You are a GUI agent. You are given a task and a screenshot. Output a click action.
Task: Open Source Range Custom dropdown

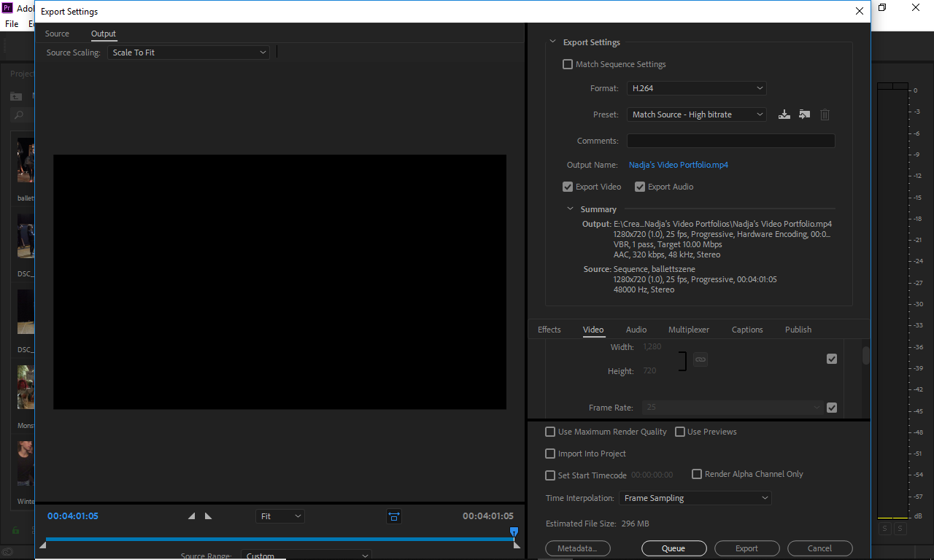(306, 555)
